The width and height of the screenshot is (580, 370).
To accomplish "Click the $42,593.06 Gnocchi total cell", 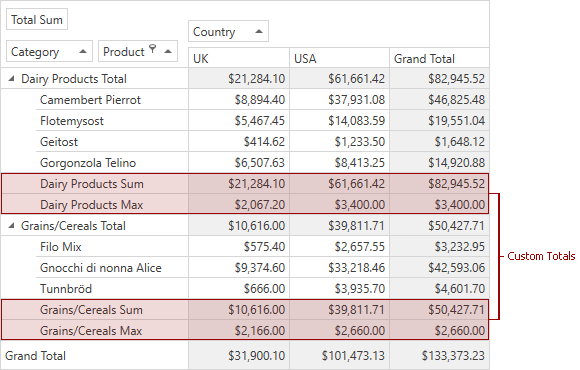I will coord(439,268).
